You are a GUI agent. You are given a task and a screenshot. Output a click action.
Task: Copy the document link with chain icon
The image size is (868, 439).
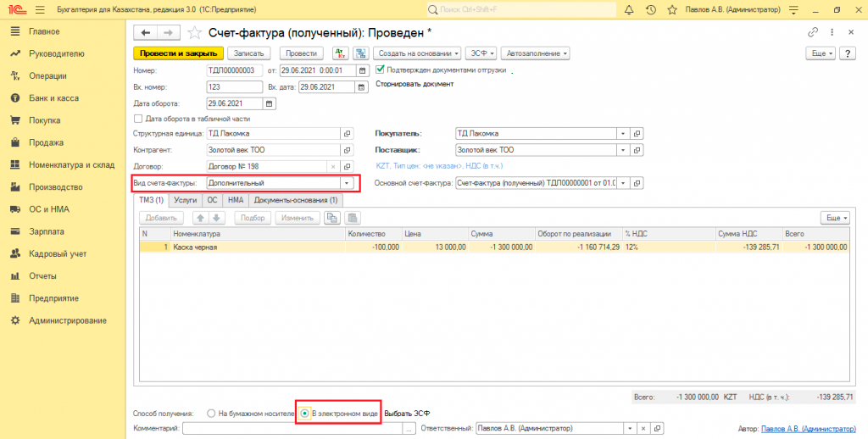tap(813, 32)
